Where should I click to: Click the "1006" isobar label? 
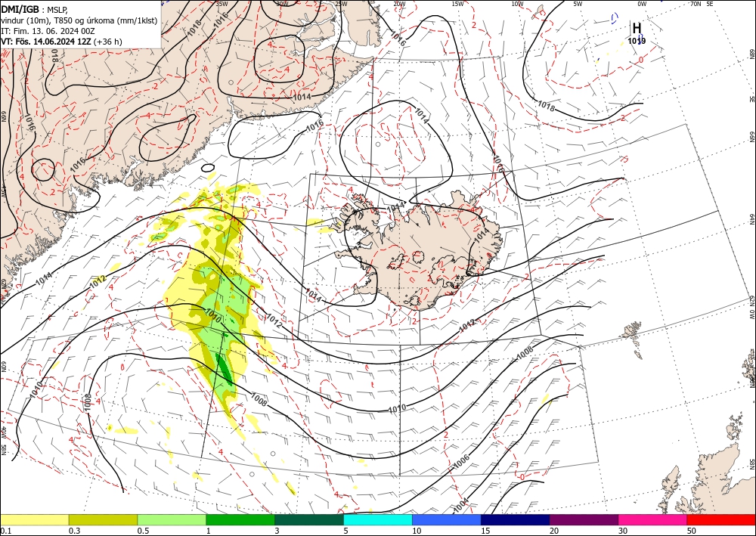(x=462, y=462)
